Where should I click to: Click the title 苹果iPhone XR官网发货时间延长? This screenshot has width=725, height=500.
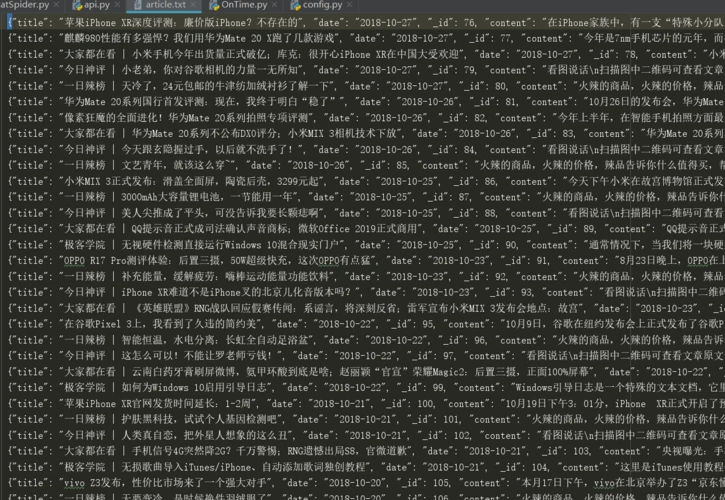click(157, 404)
